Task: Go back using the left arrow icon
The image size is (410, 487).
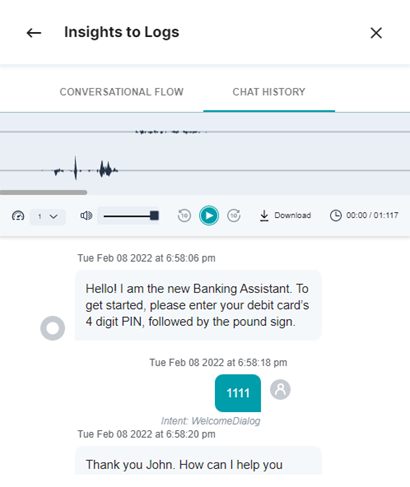Action: (34, 33)
